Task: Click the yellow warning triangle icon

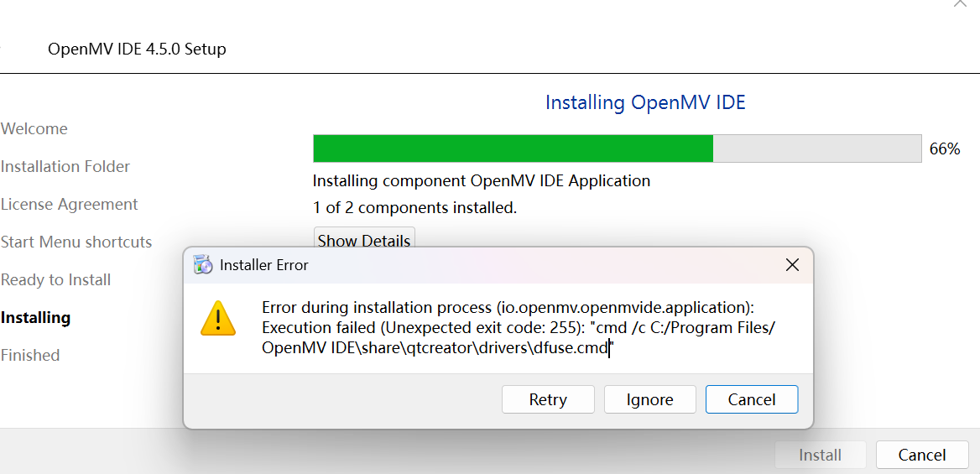Action: click(218, 318)
